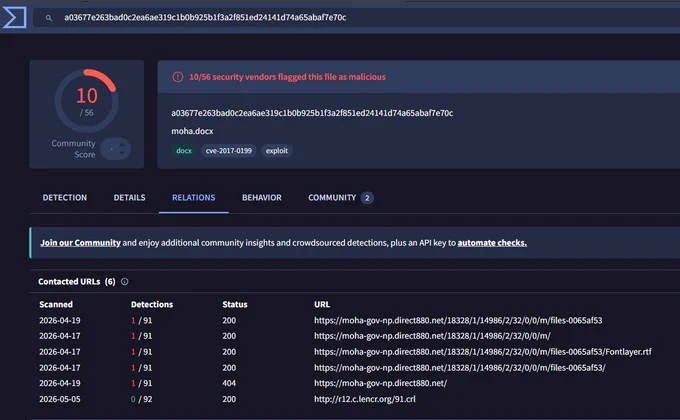Viewport: 680px width, 420px height.
Task: Click the cve-2017-0199 tag
Action: pos(229,151)
